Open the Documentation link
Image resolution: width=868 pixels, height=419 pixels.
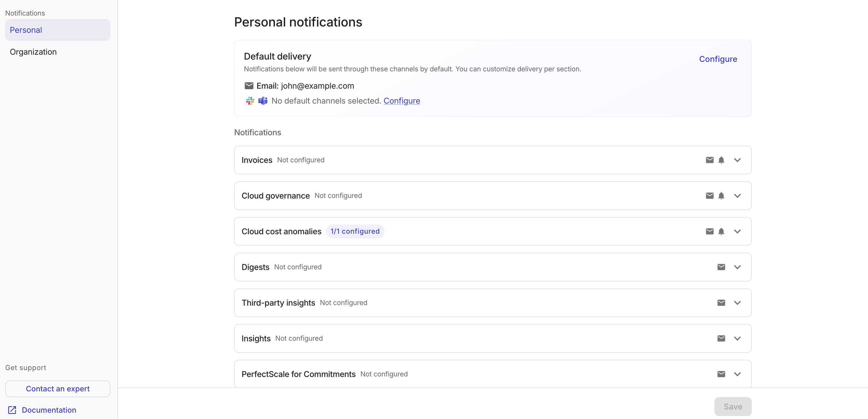tap(49, 410)
